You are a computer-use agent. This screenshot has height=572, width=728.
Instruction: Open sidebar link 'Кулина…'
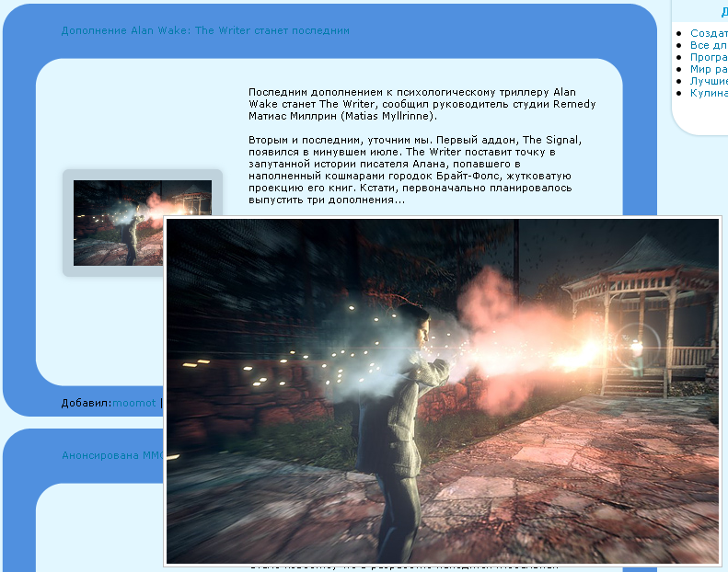pos(709,93)
